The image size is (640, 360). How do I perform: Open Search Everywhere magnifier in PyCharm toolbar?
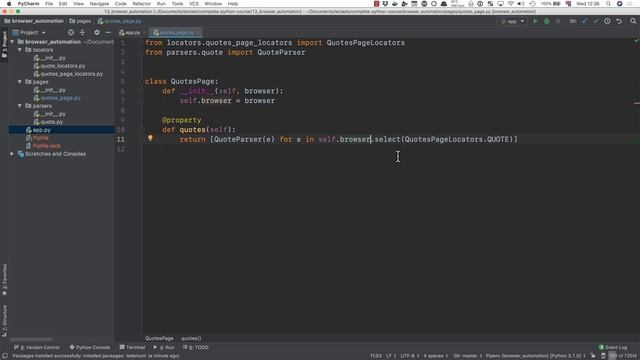[633, 21]
